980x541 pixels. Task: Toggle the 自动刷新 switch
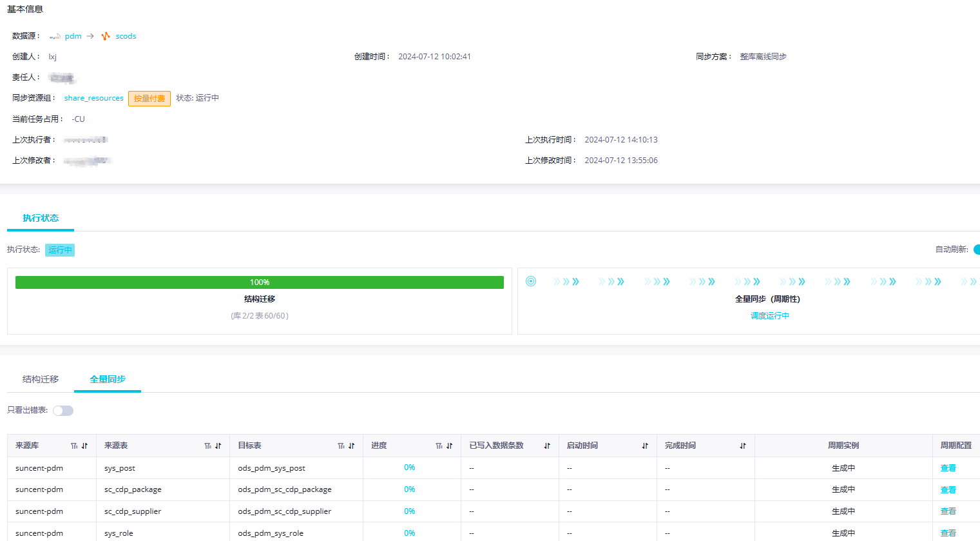[977, 250]
